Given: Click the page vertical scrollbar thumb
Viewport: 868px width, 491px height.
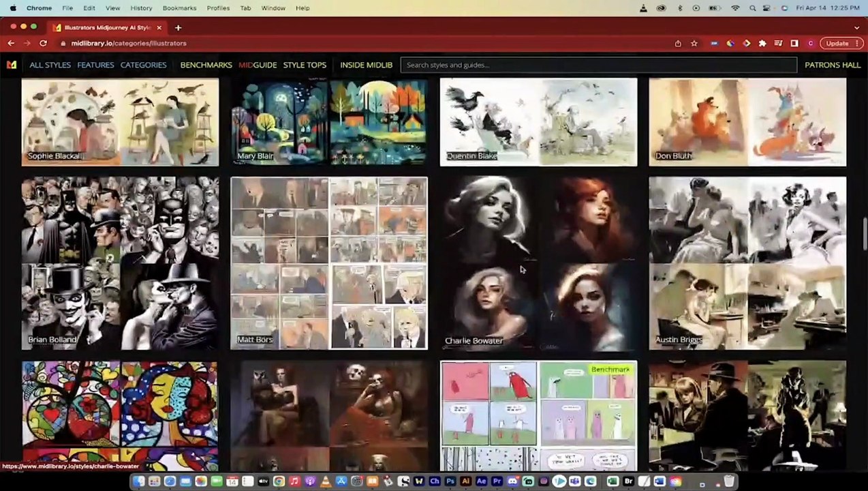Looking at the screenshot, I should (865, 234).
